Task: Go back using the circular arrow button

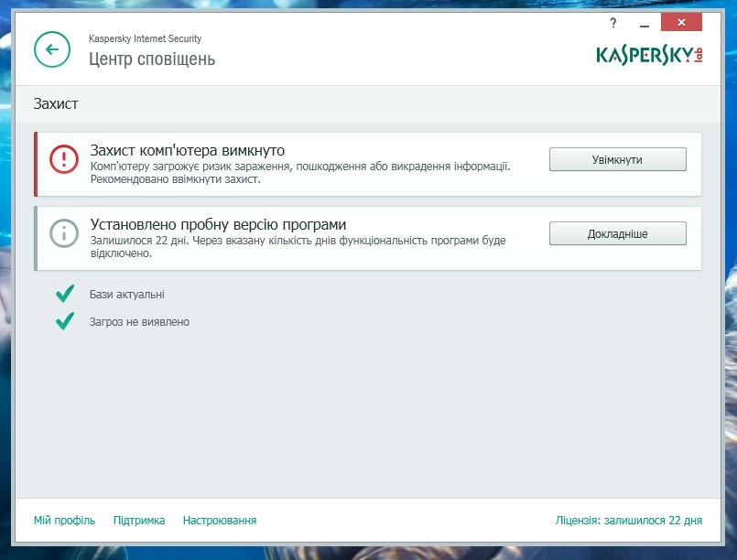Action: point(52,49)
